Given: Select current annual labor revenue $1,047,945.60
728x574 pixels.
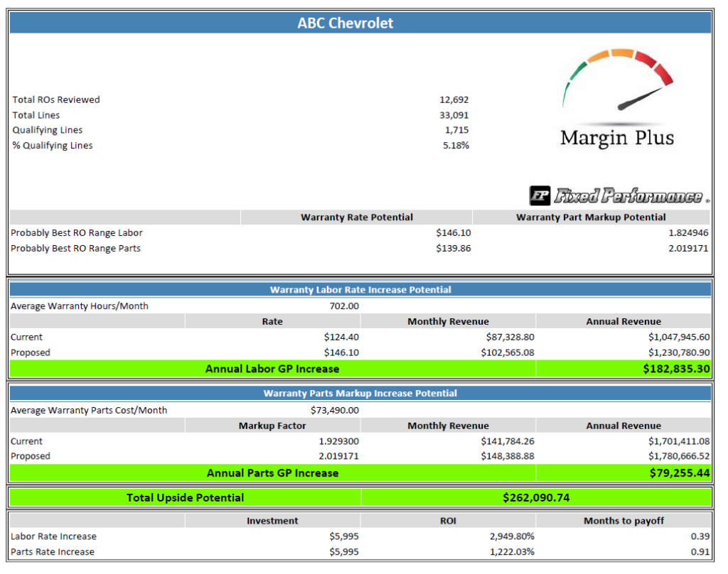Looking at the screenshot, I should (679, 337).
